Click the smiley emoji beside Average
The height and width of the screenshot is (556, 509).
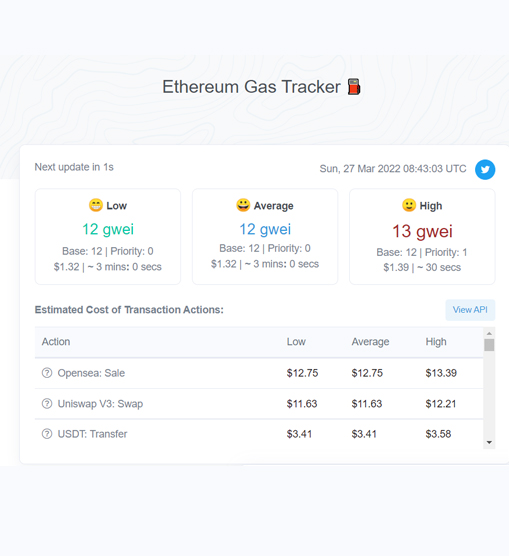point(243,205)
